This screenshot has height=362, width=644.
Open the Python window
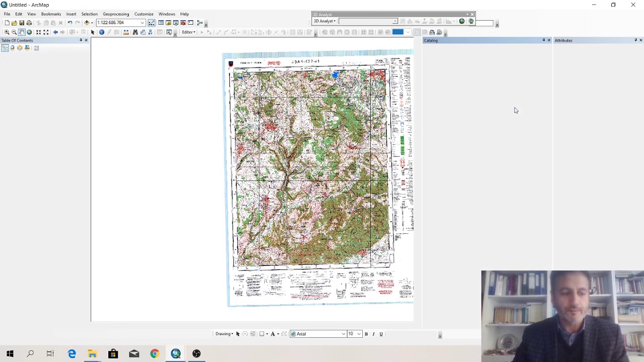[190, 23]
